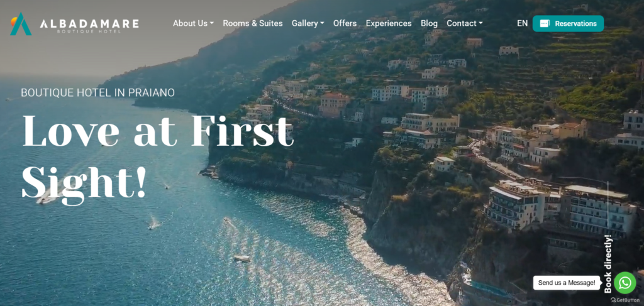This screenshot has height=306, width=644.
Task: Click the small GetButton logo icon
Action: (613, 300)
